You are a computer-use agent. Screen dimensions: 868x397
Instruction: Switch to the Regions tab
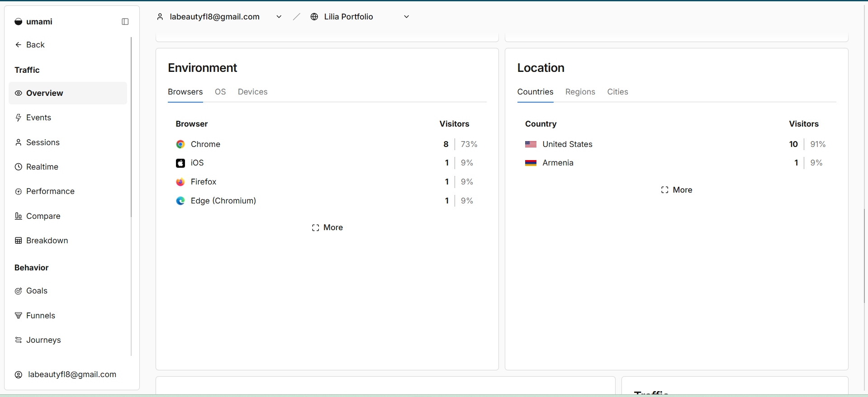(x=580, y=92)
